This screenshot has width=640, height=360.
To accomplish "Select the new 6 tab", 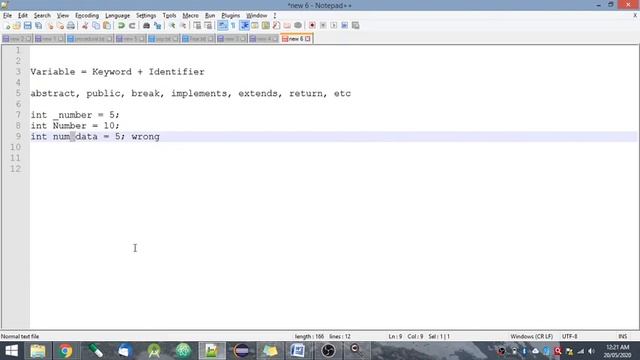I will pos(296,39).
